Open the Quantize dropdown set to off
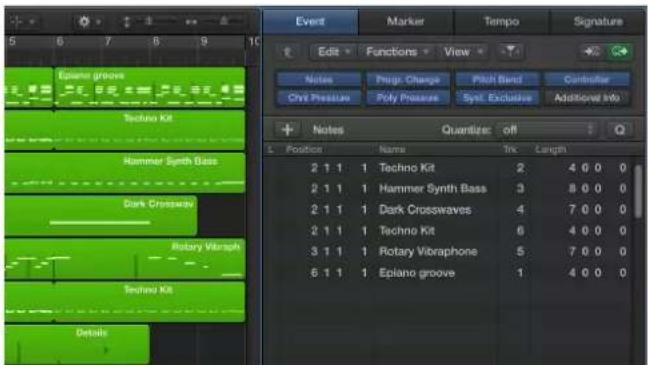 548,130
